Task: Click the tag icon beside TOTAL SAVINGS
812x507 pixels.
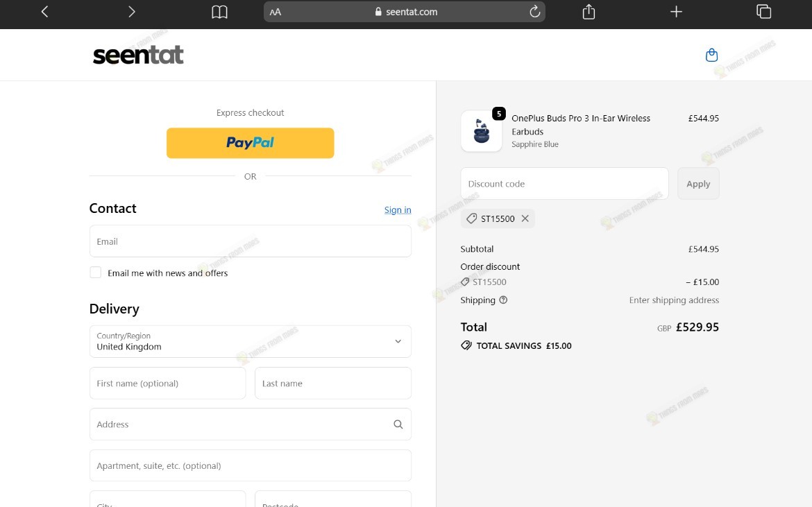Action: pos(466,345)
